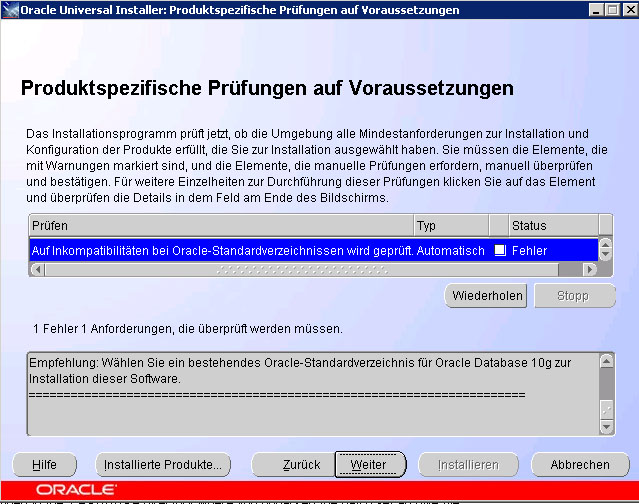Maximize the installer window
Viewport: 639px width, 504px height.
point(613,9)
